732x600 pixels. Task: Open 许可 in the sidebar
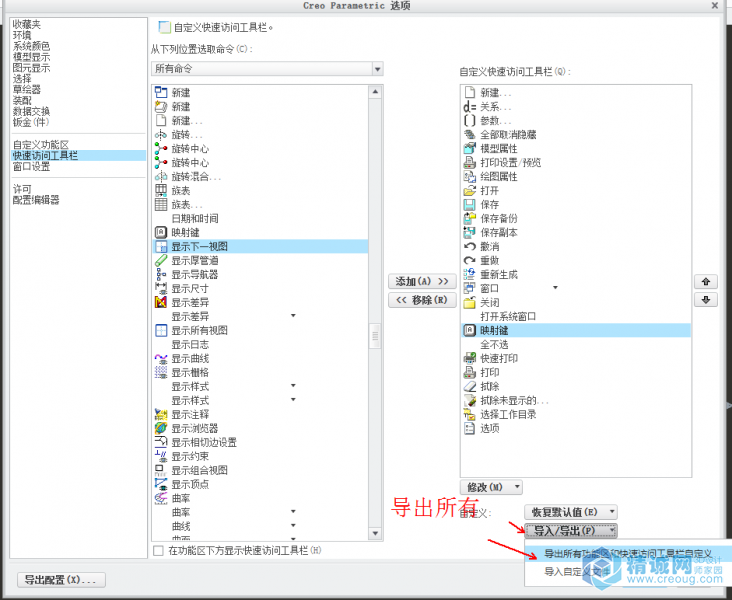point(22,189)
